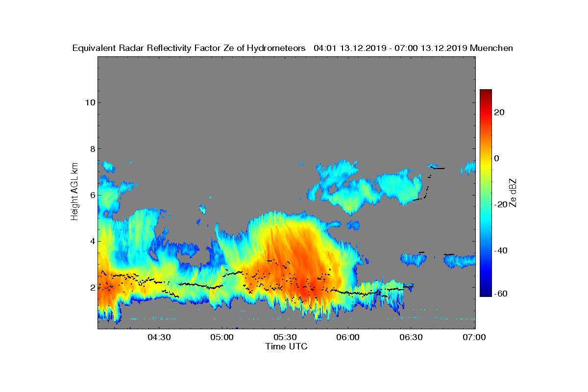
Task: Click the '06:30' time tick label
Action: pos(412,338)
